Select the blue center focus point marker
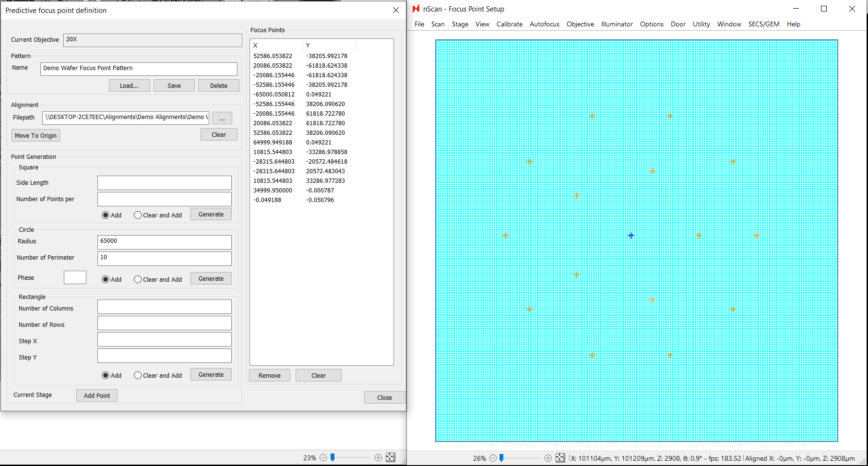Screen dimensions: 868x466 click(631, 236)
